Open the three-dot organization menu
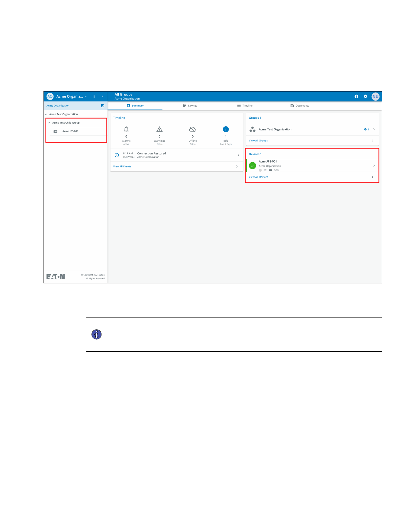 (x=94, y=96)
